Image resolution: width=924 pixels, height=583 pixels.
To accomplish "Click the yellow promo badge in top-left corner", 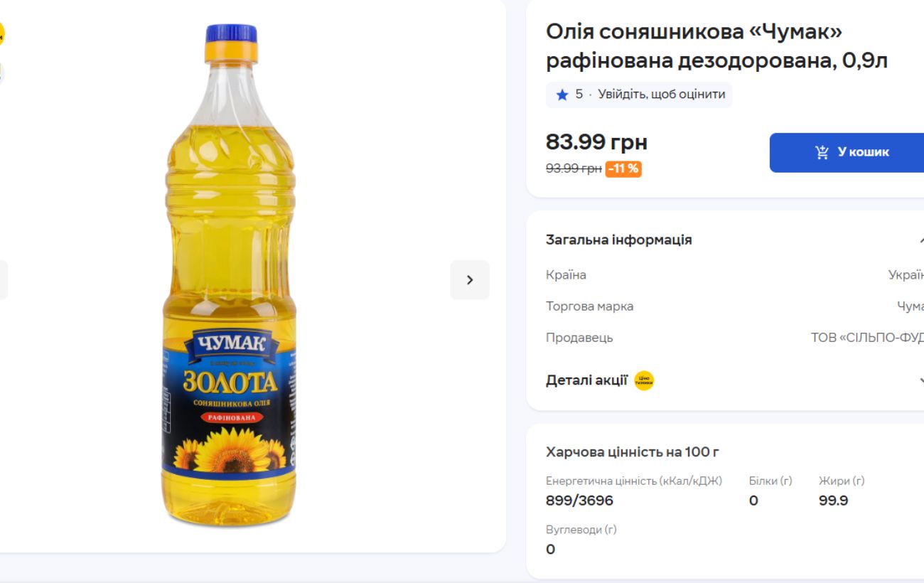I will pos(3,32).
